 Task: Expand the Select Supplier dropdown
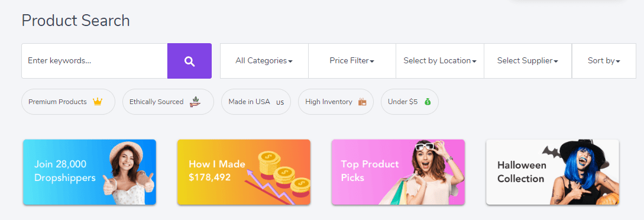(528, 61)
